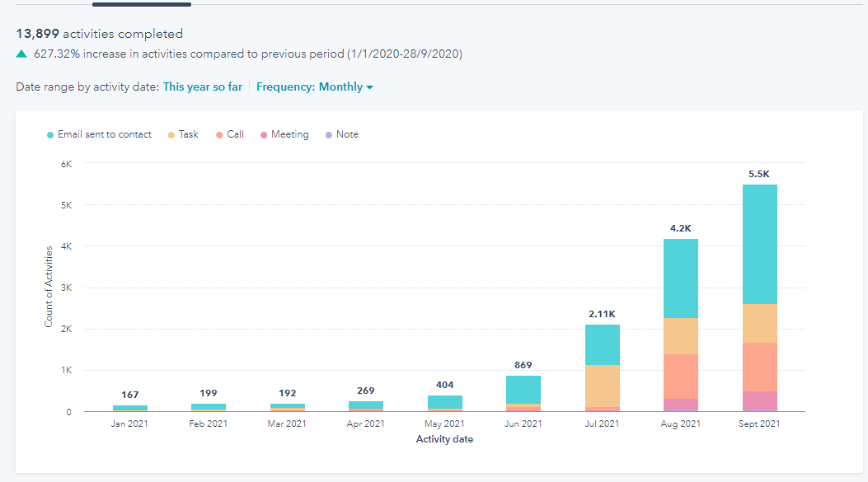Toggle the Meeting series label in legend
The height and width of the screenshot is (482, 868).
[289, 135]
